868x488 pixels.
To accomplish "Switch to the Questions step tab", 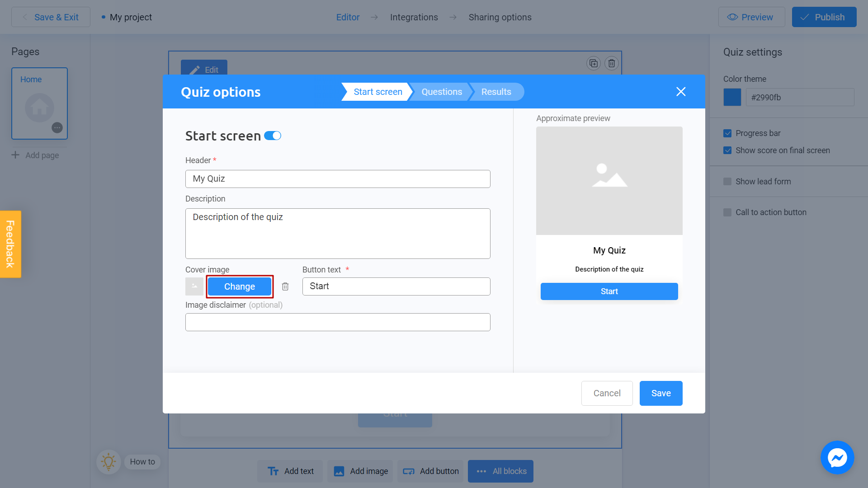I will coord(441,92).
